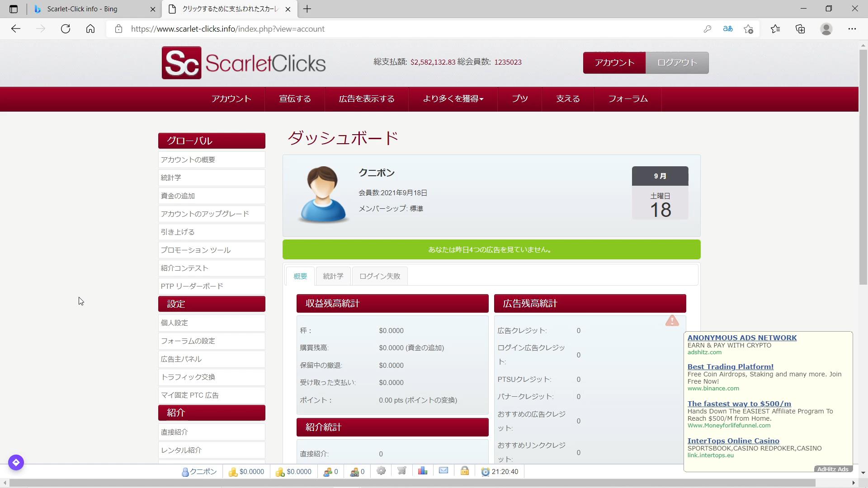Click the browser home icon
Screen dimensions: 868x488
pos(90,29)
